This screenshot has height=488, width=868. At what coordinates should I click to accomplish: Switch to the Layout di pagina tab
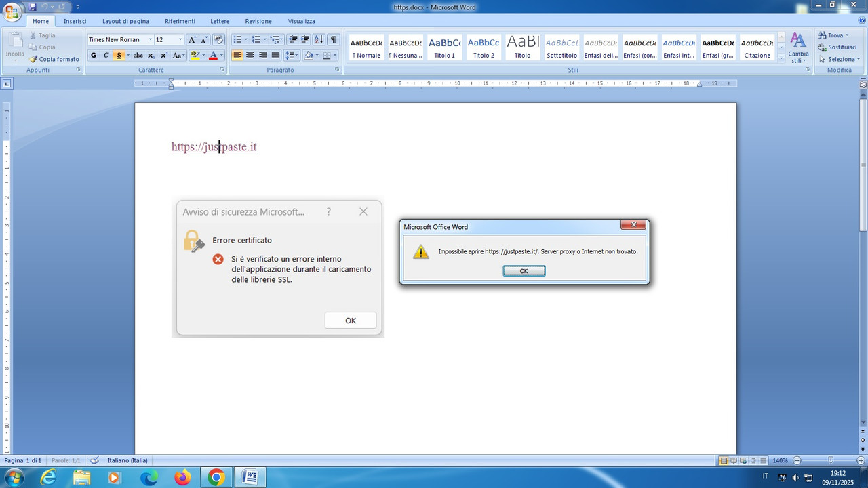126,21
